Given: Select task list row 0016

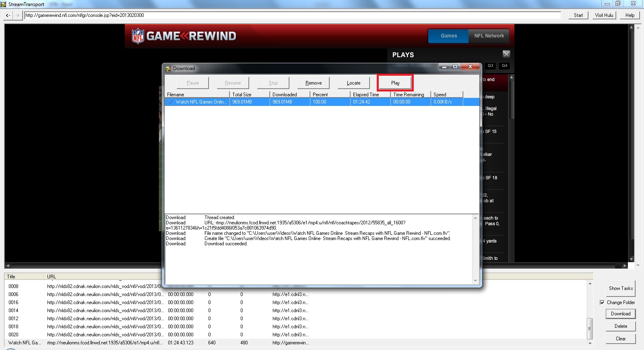Looking at the screenshot, I should 296,302.
